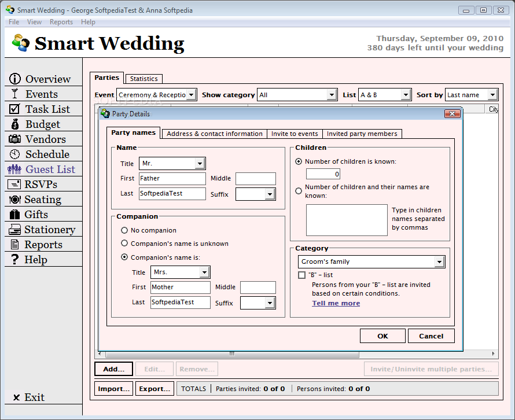Click the scroll right arrow of guest list
Viewport: 515px width, 420px height.
click(494, 353)
